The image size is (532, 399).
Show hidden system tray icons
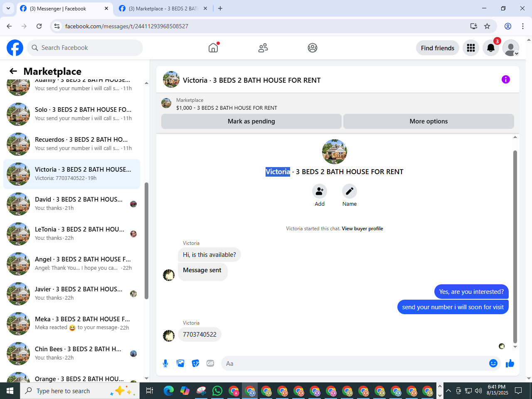(448, 391)
